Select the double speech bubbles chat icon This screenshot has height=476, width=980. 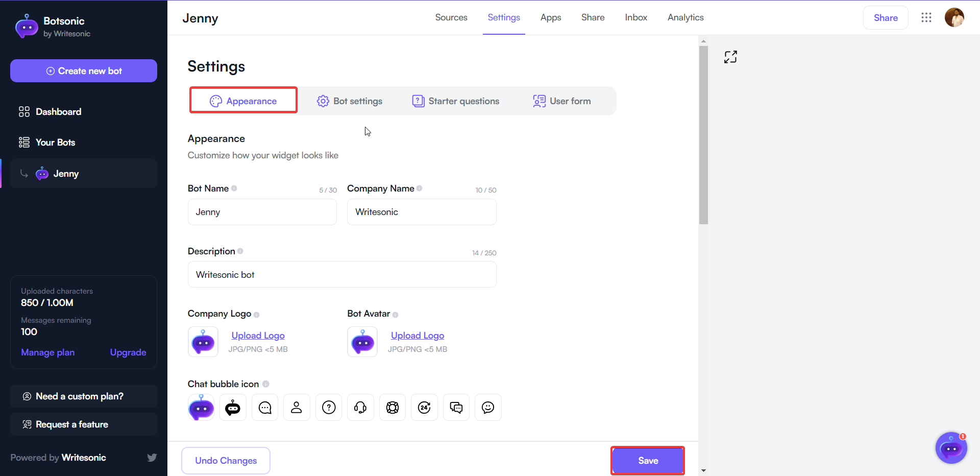tap(456, 407)
